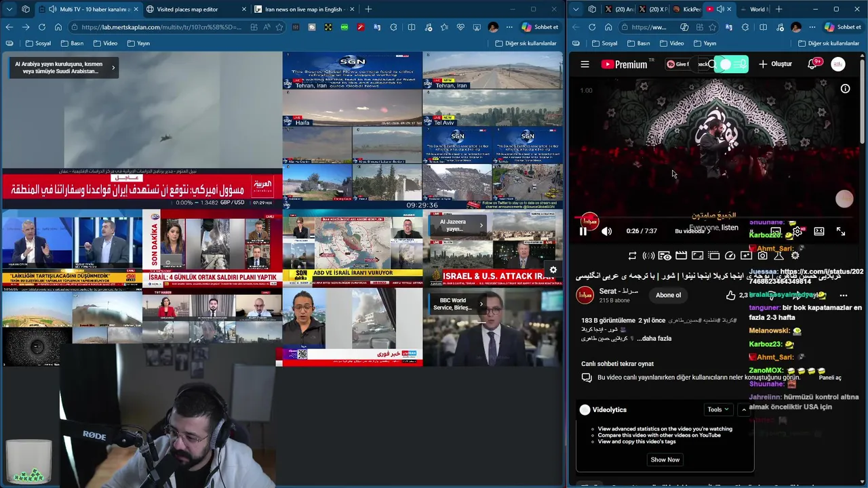Click Sohbet et Copilot button in left browser
This screenshot has width=868, height=488.
pos(540,27)
